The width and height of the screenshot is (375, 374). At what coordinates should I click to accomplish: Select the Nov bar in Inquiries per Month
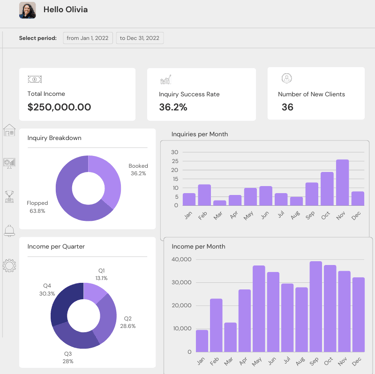coord(342,183)
